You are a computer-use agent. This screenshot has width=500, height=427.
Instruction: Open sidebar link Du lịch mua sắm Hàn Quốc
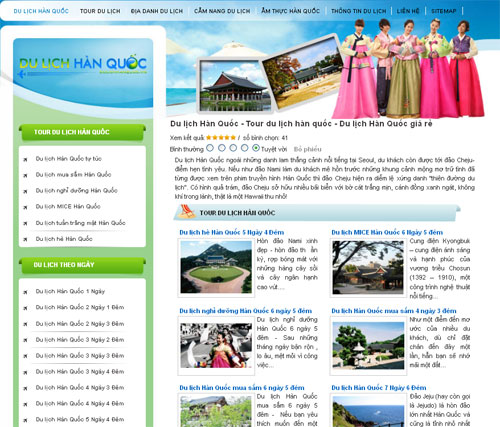[x=73, y=174]
